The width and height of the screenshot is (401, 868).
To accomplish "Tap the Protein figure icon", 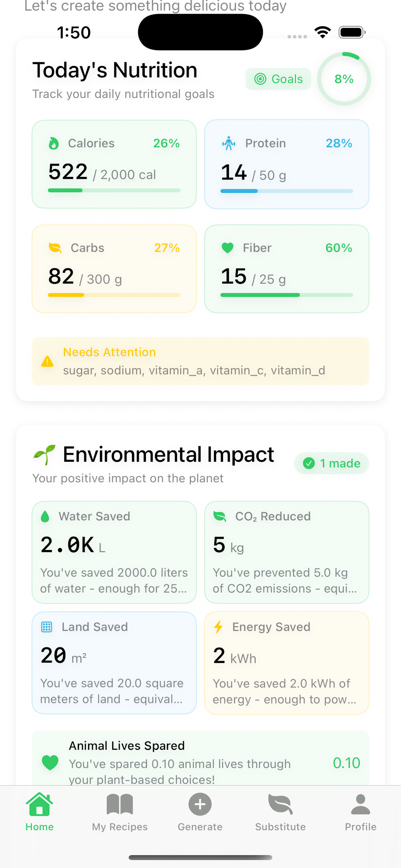I will click(229, 143).
